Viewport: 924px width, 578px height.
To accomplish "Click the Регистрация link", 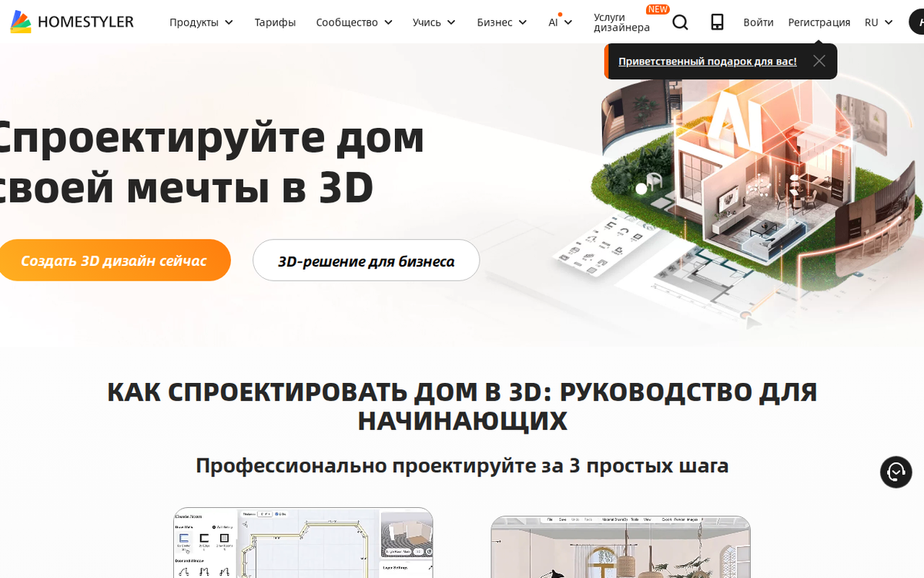I will click(x=819, y=22).
